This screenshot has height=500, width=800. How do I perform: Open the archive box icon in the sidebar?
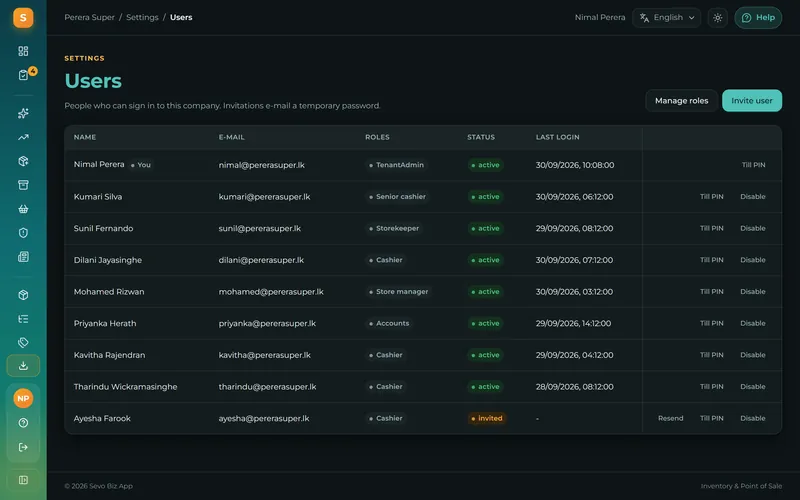click(x=23, y=185)
